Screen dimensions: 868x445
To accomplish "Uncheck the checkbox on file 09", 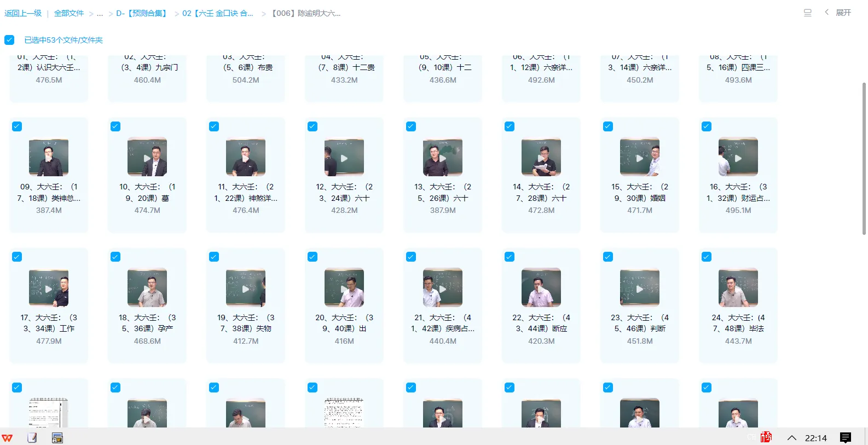I will [17, 126].
